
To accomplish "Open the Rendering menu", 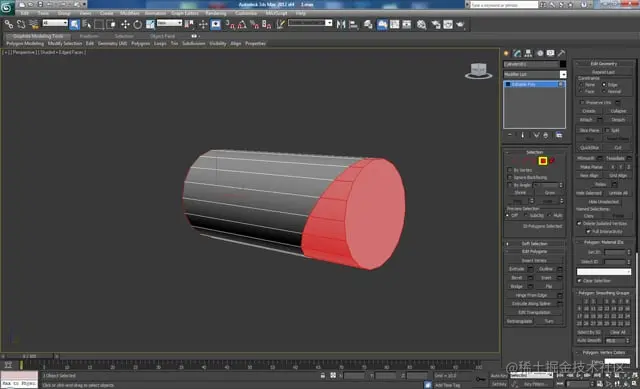I will pyautogui.click(x=216, y=13).
